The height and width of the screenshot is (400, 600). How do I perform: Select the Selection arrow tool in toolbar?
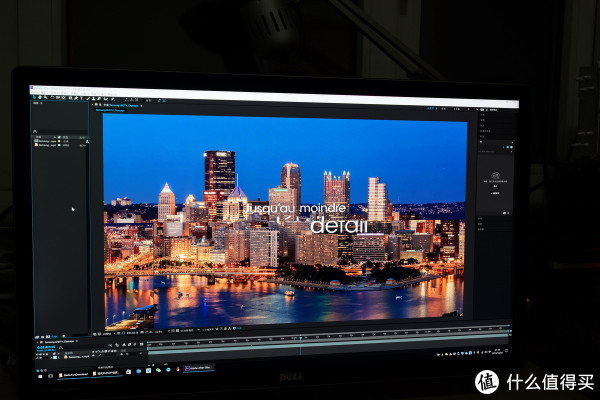pos(32,97)
